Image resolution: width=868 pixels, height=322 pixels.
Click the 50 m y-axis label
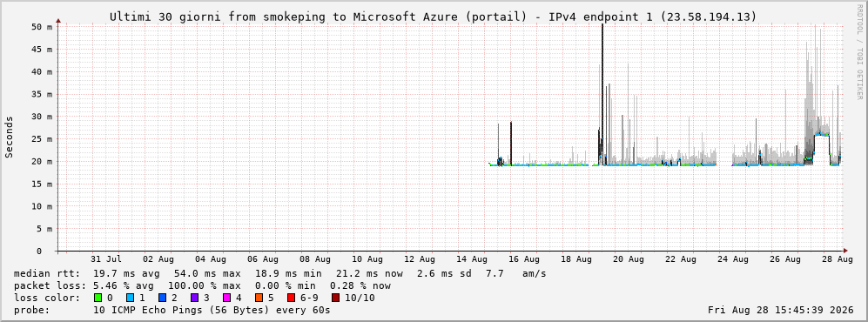coord(44,27)
